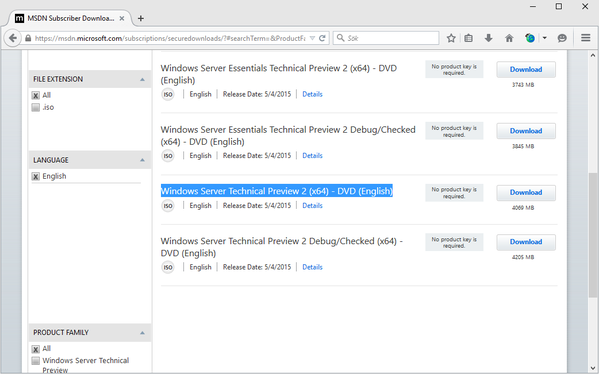599x374 pixels.
Task: Click the address bar URL
Action: [x=170, y=38]
